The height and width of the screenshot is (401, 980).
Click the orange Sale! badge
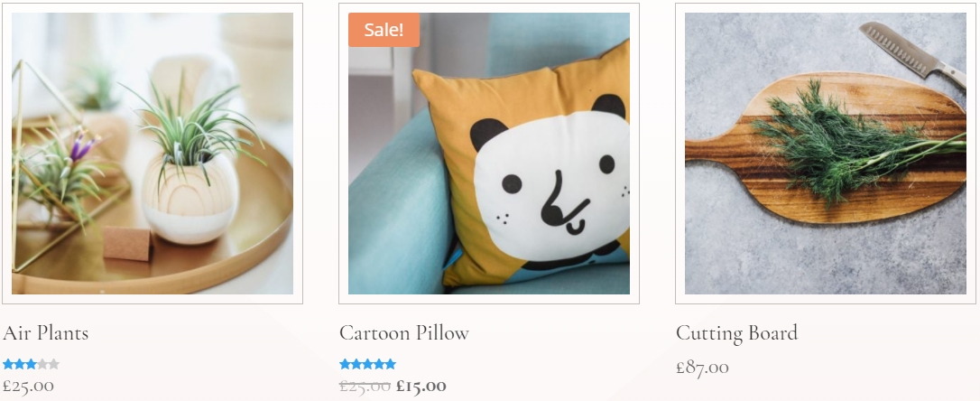click(384, 31)
